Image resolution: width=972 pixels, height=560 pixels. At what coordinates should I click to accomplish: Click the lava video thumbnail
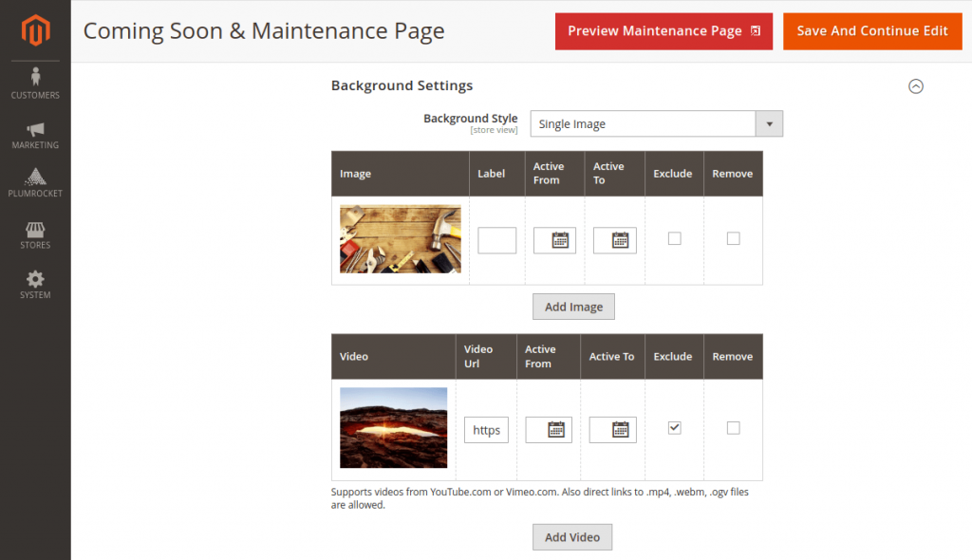click(393, 427)
